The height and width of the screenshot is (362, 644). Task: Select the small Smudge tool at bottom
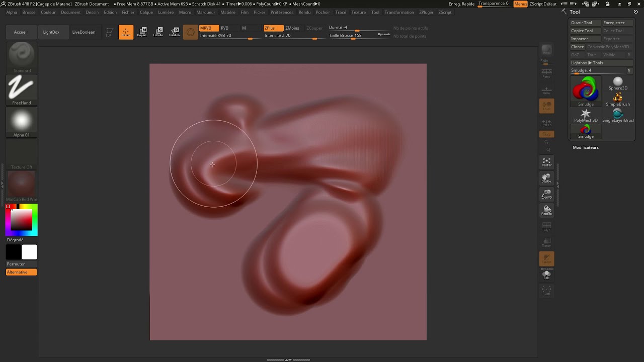coord(586,132)
